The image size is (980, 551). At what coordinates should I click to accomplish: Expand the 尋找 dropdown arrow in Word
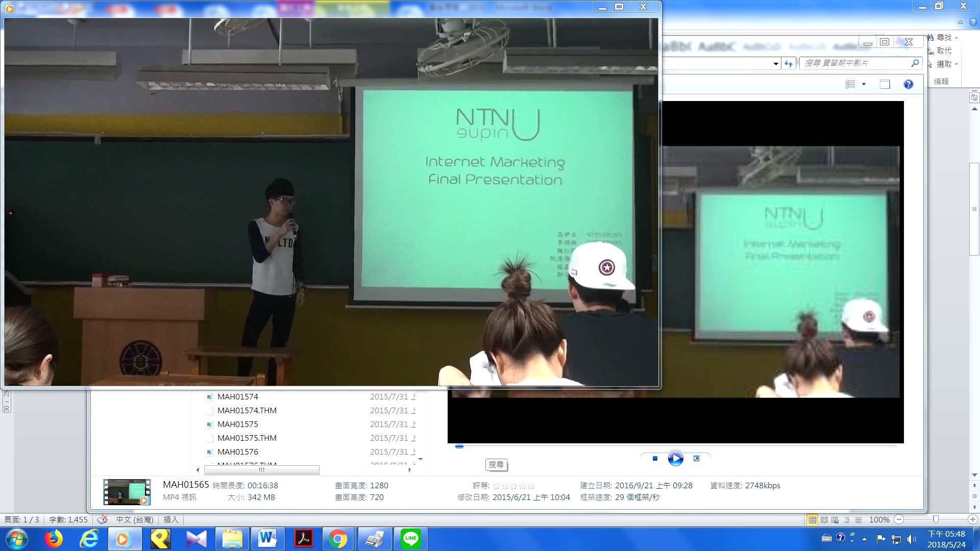(956, 38)
